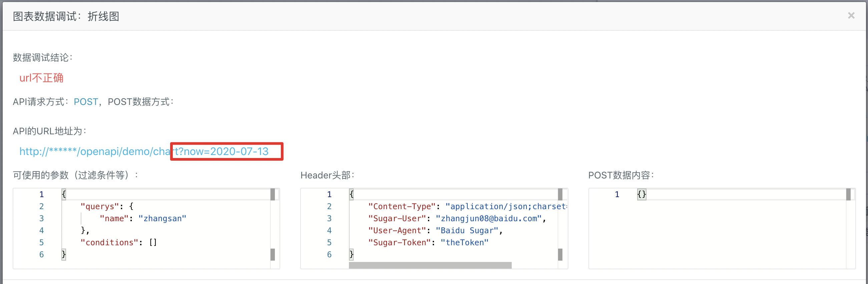Click the 'Header头部' section label
Screen dimensions: 868x284
pos(327,175)
